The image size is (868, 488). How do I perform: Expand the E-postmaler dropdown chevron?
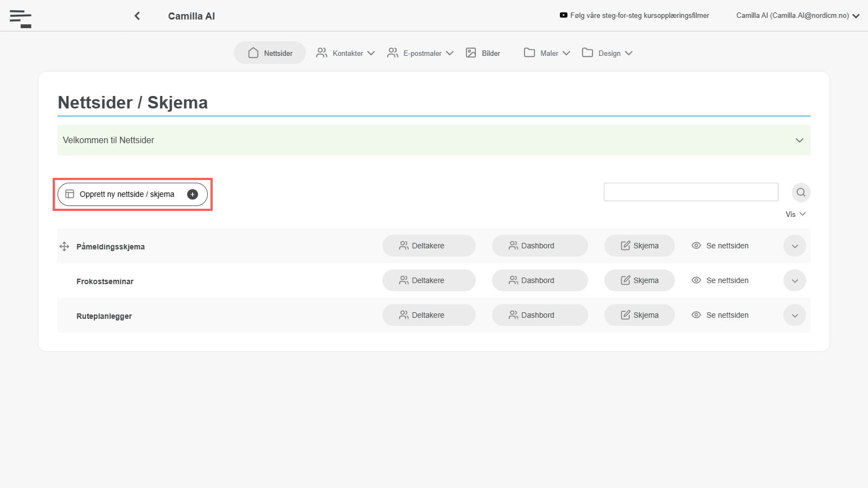450,53
